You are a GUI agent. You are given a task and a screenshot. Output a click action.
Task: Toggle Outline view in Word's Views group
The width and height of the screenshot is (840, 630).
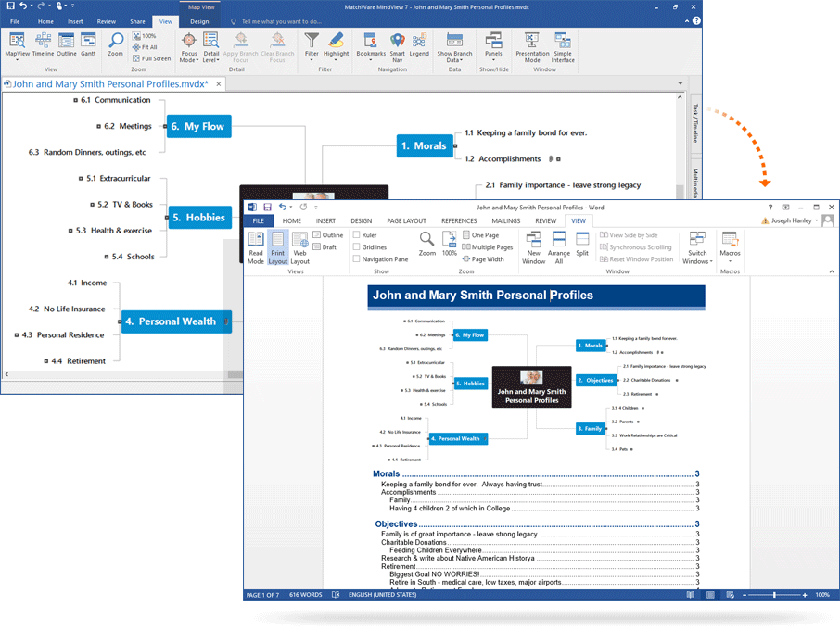pyautogui.click(x=328, y=235)
